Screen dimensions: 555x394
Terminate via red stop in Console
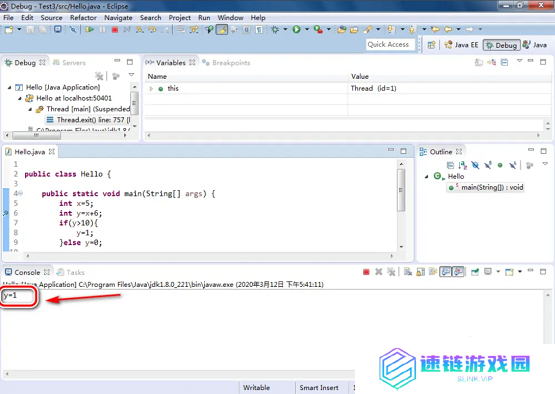[366, 272]
